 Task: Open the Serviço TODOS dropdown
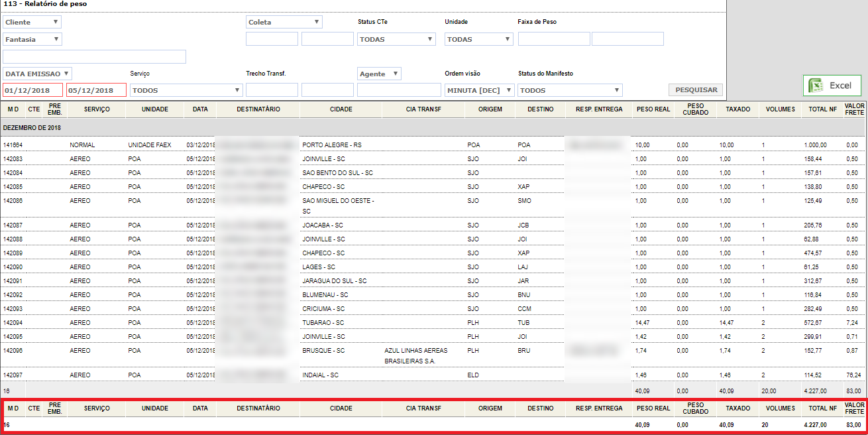click(x=186, y=90)
